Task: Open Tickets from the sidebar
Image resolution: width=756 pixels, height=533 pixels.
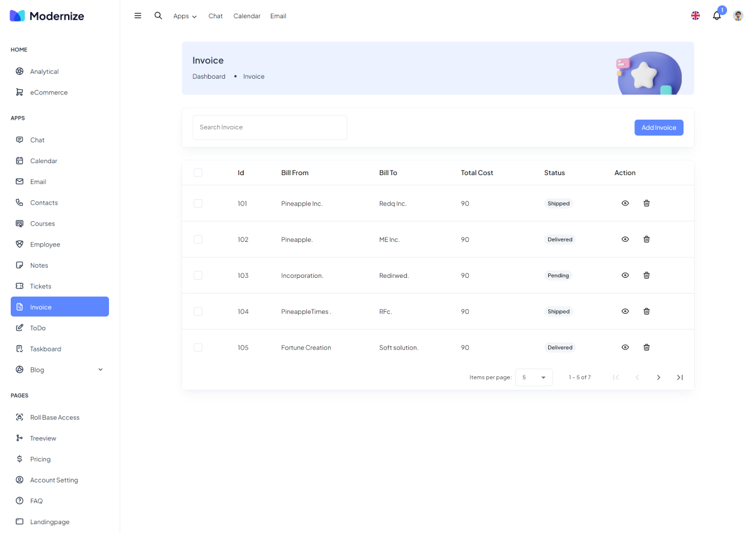Action: pyautogui.click(x=41, y=286)
